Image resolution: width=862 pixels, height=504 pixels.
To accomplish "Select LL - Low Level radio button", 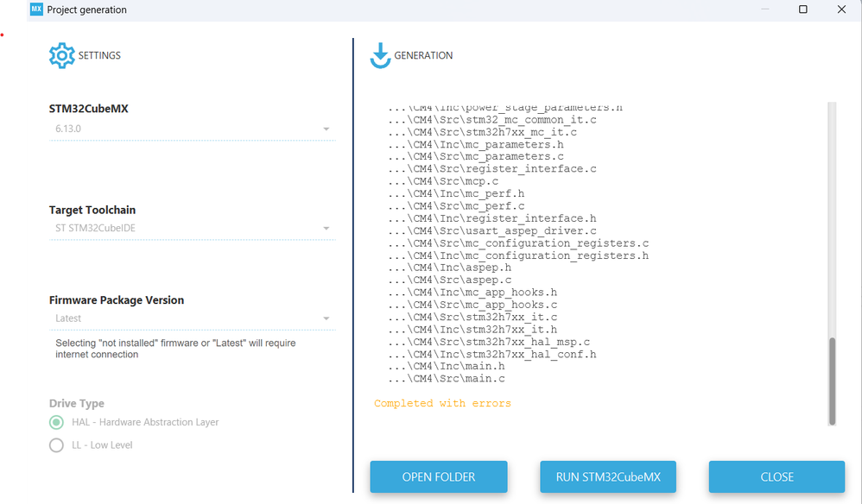I will click(56, 445).
